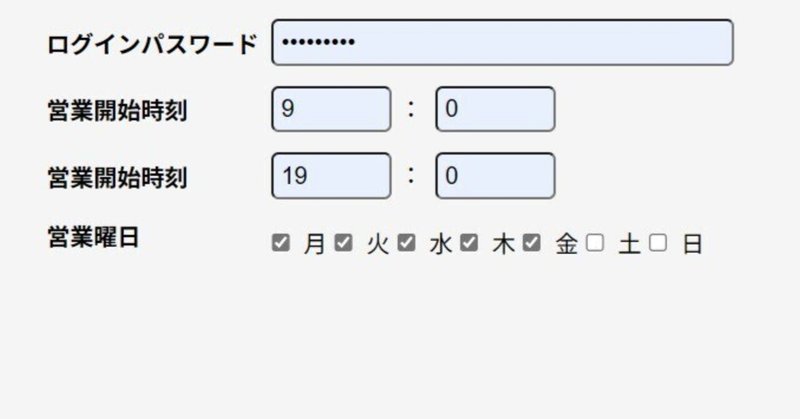
Task: Uncheck the 火 (Tuesday) checkbox
Action: [x=343, y=242]
